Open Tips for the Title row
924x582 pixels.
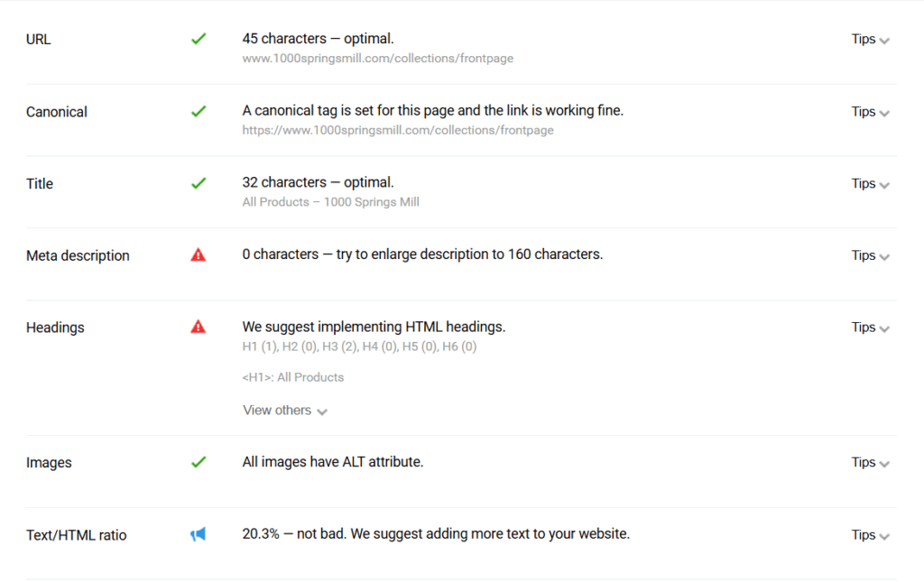pos(871,184)
